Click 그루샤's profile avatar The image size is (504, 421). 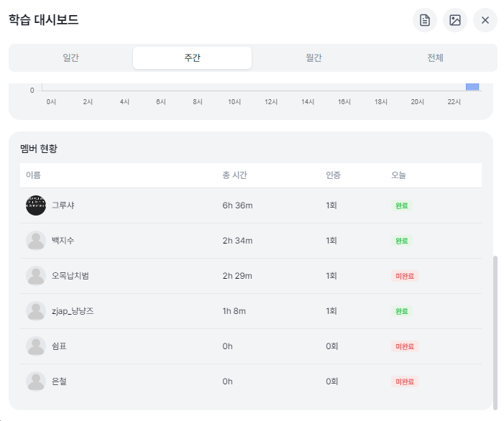pyautogui.click(x=36, y=205)
